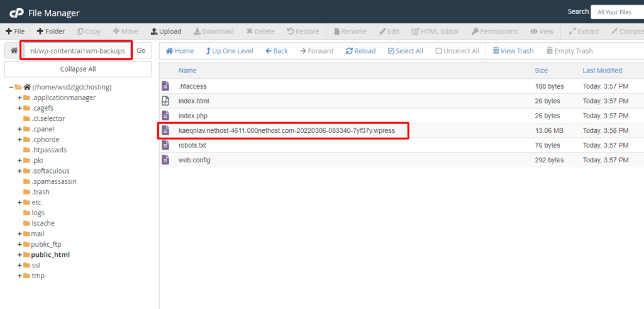Click the index.html file icon
The width and height of the screenshot is (644, 309).
coord(166,101)
